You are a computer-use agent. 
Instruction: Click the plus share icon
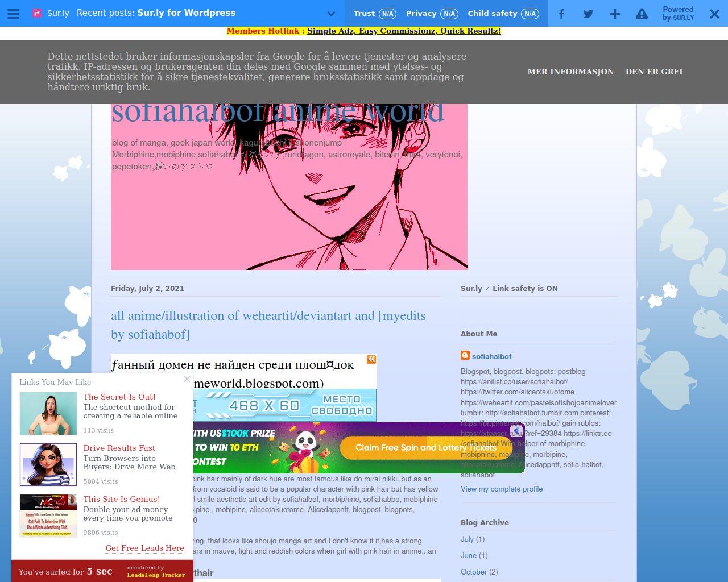click(x=615, y=14)
